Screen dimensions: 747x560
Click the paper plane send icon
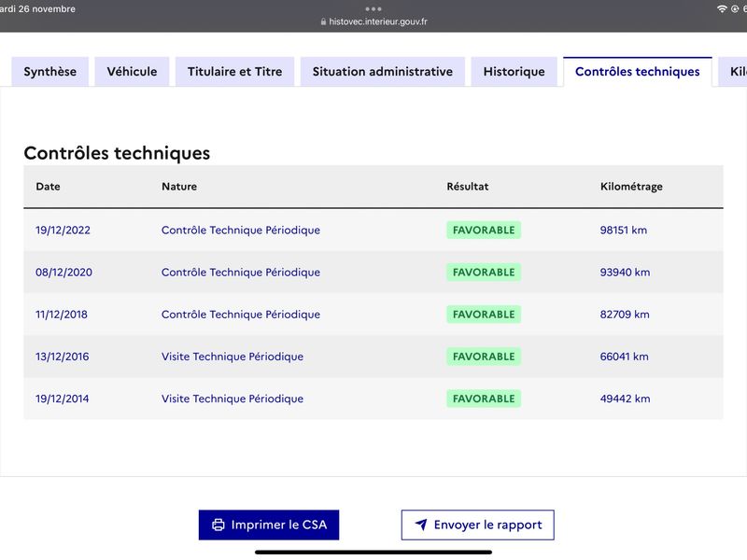click(x=421, y=525)
